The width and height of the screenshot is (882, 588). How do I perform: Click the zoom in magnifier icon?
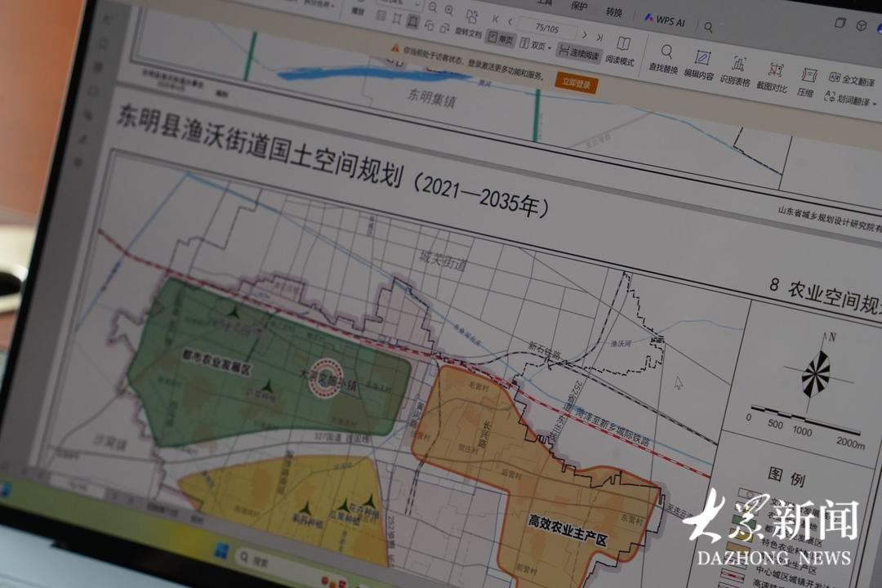pos(449,10)
